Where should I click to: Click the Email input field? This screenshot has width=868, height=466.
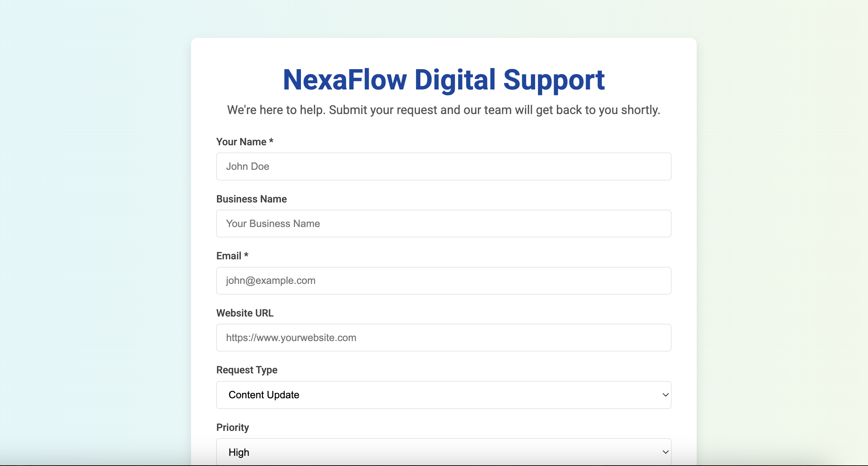(x=443, y=281)
